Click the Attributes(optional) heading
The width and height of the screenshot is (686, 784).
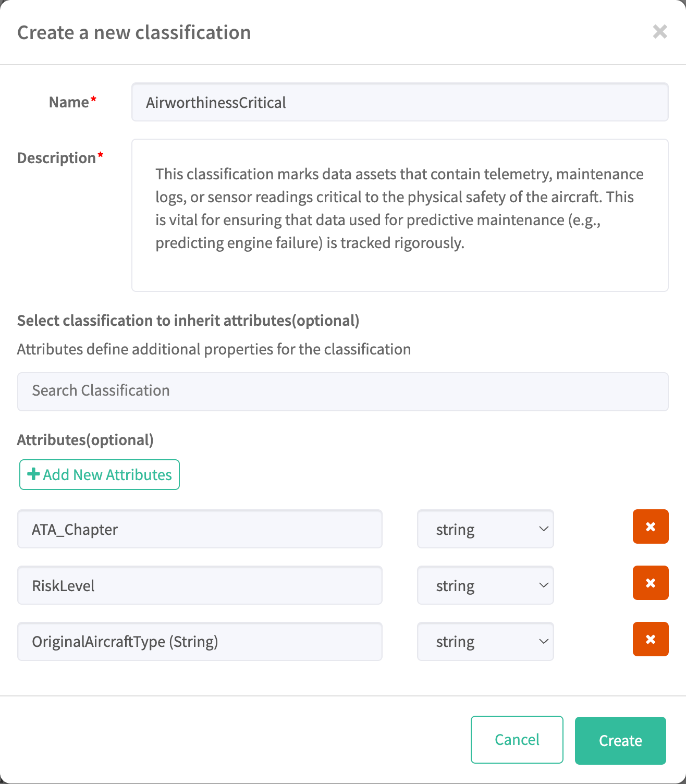85,440
